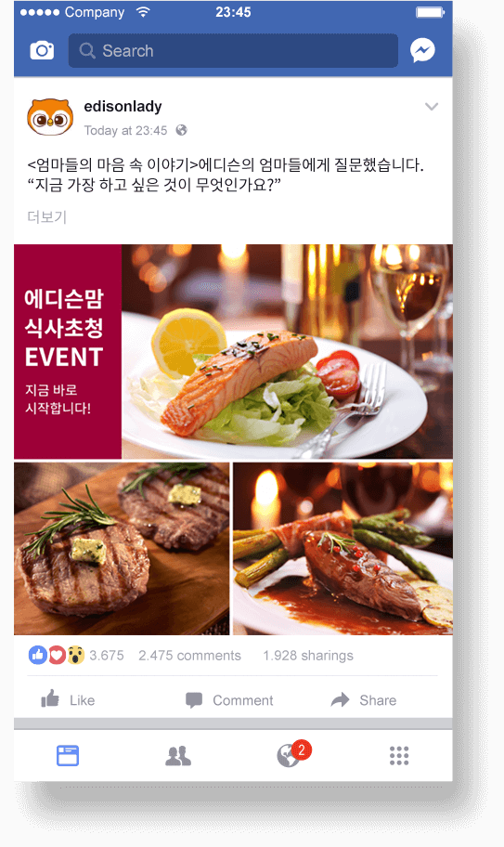
Task: Switch to the News Feed tab
Action: click(x=68, y=756)
